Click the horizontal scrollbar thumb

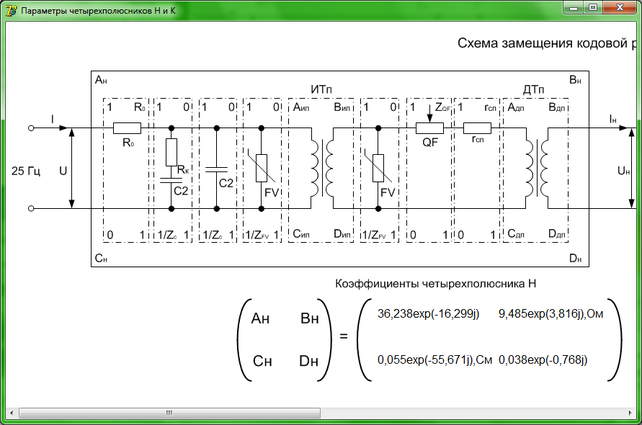(x=169, y=412)
